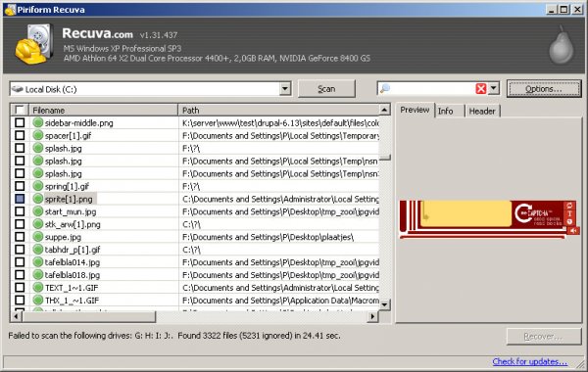Click the Piriform pear logo
This screenshot has height=372, width=588.
(561, 45)
